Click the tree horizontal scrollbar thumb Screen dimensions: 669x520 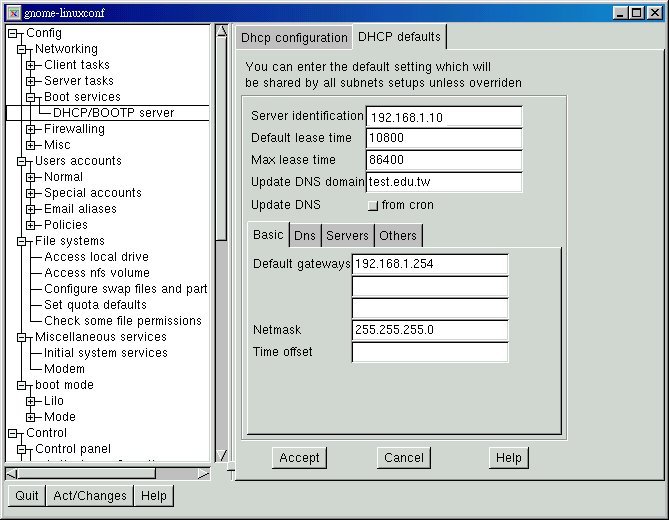[87, 474]
